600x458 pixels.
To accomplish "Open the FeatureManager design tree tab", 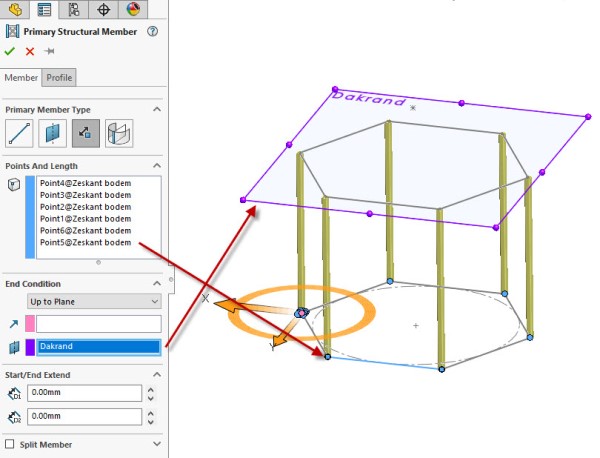I will point(15,9).
